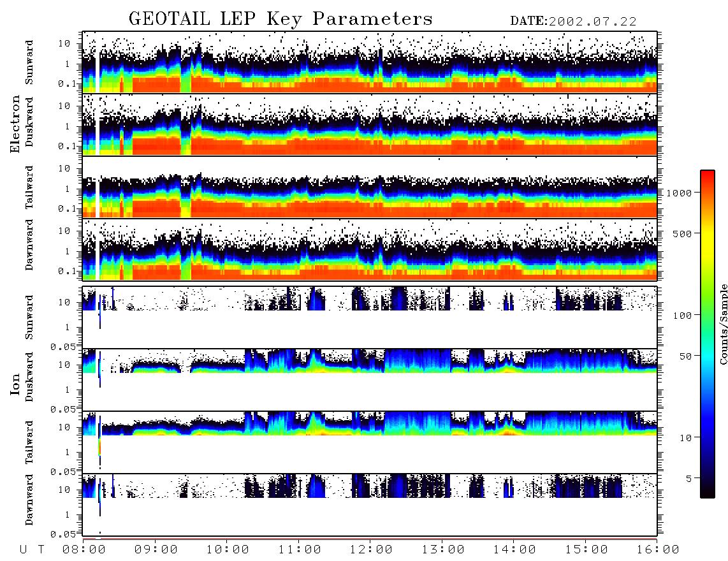Click the U T axis label
Screen dimensions: 728x561
click(32, 550)
